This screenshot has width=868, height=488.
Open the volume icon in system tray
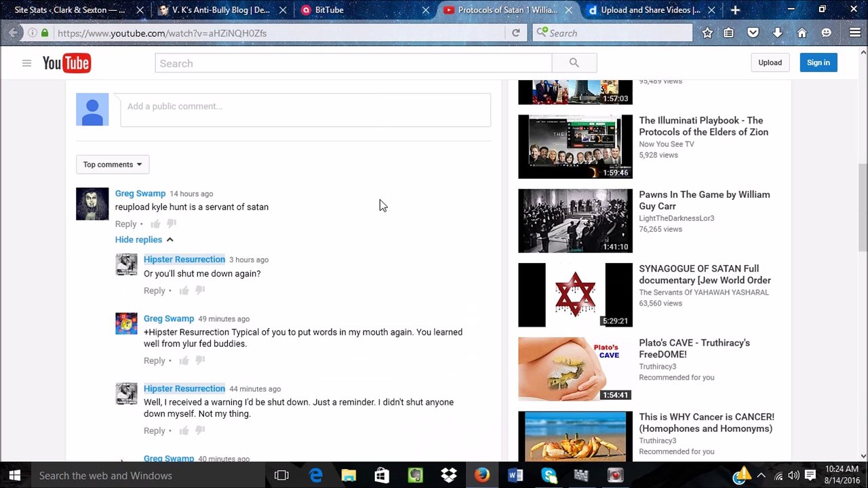(793, 475)
